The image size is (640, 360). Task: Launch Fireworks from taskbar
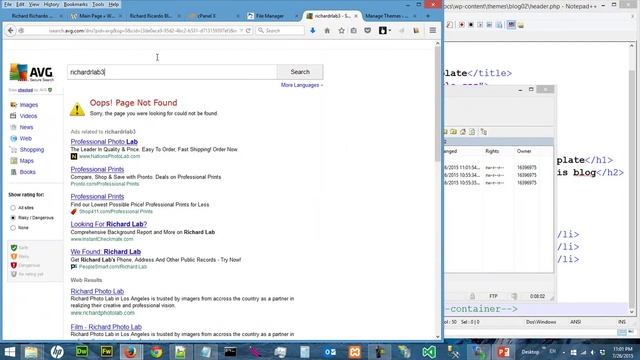click(107, 352)
